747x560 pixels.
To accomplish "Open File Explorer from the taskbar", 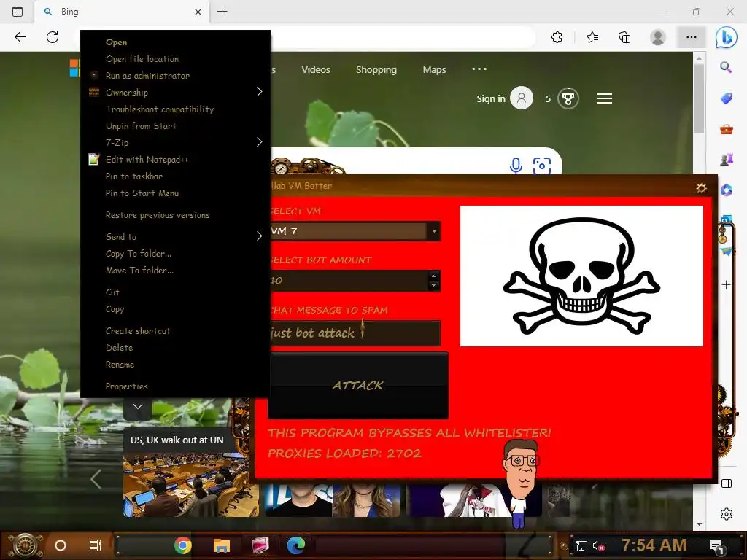I will tap(222, 545).
